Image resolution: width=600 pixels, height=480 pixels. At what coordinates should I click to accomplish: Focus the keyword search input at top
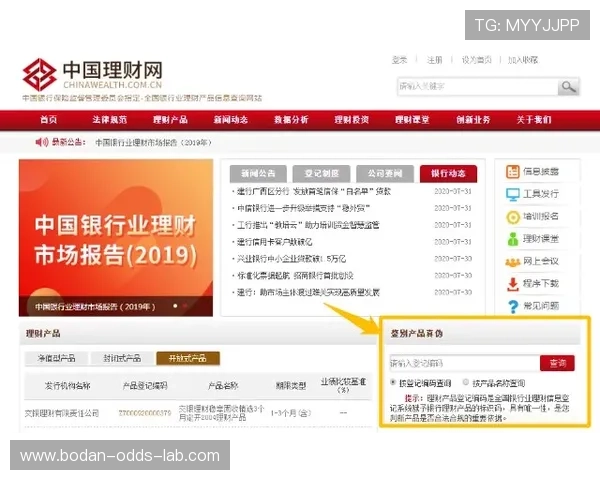[x=477, y=87]
